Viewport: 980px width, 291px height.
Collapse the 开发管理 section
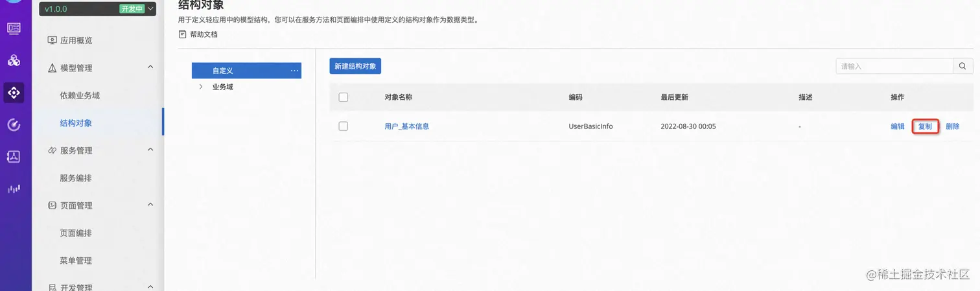click(150, 286)
